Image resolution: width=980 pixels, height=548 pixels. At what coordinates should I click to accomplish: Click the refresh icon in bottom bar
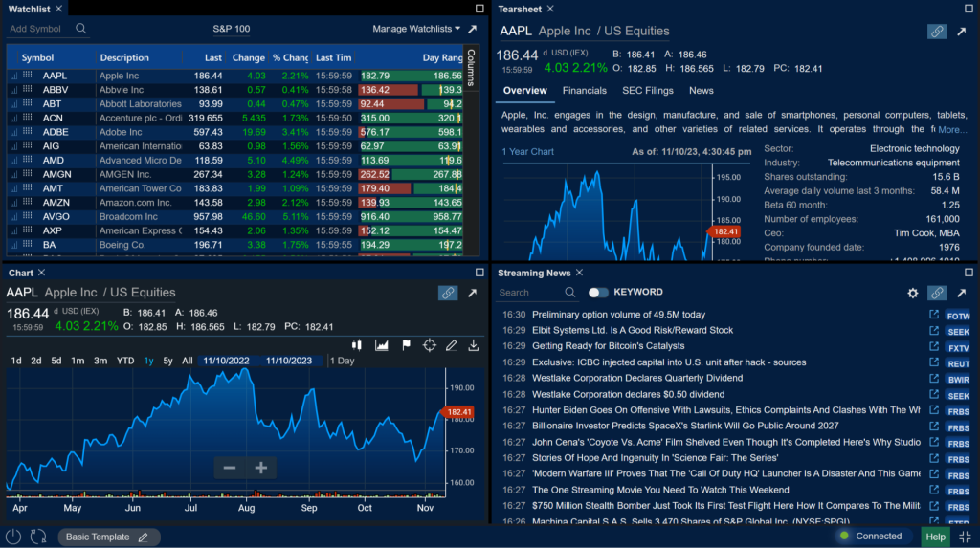tap(38, 537)
